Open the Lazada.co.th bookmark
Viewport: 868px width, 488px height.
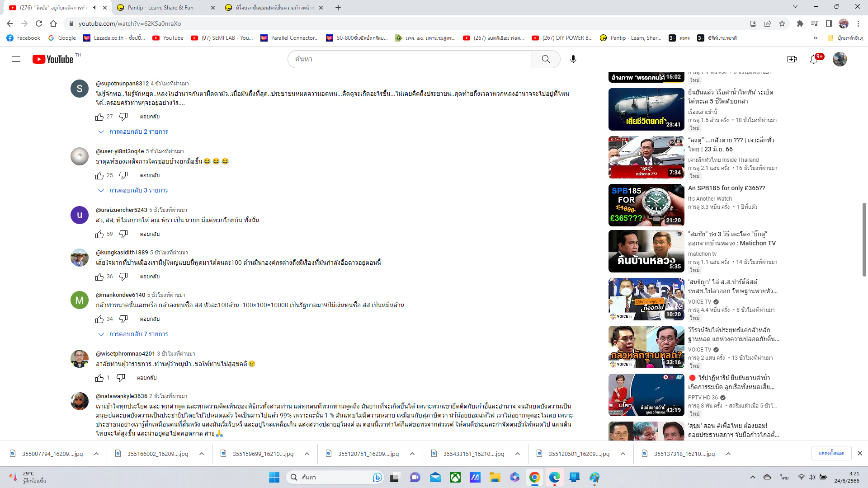[114, 38]
